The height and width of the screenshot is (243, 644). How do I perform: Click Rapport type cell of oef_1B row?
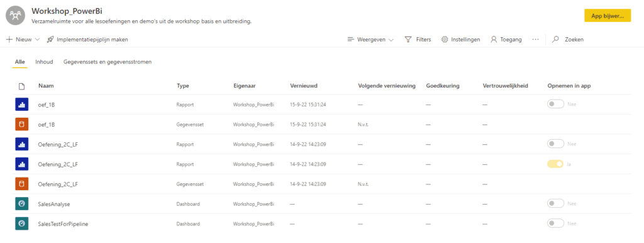click(x=186, y=105)
